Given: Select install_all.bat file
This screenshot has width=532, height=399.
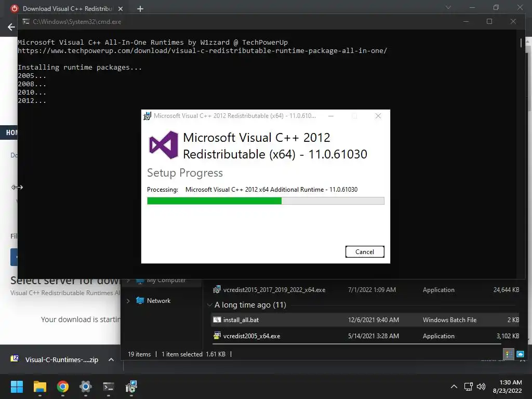Looking at the screenshot, I should click(365, 320).
